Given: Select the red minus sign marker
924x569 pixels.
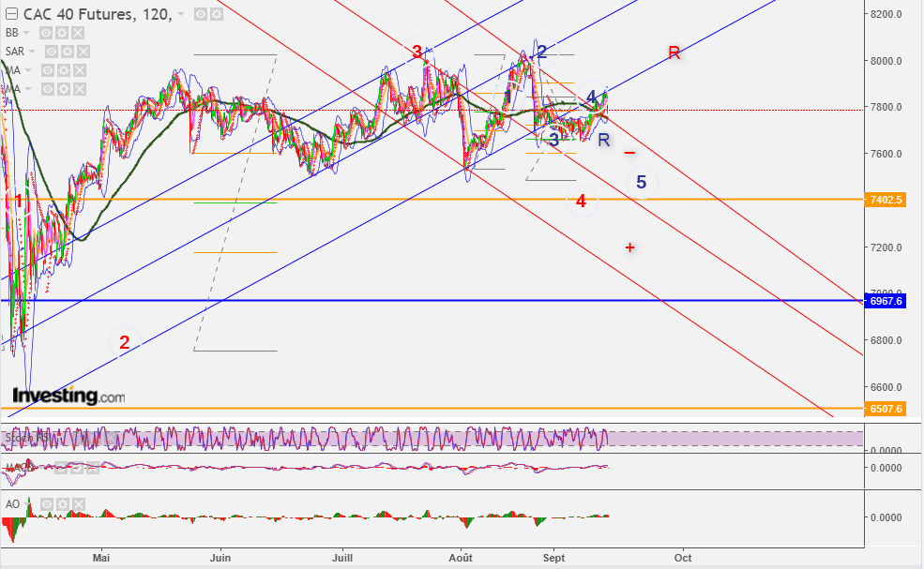Looking at the screenshot, I should pos(630,153).
